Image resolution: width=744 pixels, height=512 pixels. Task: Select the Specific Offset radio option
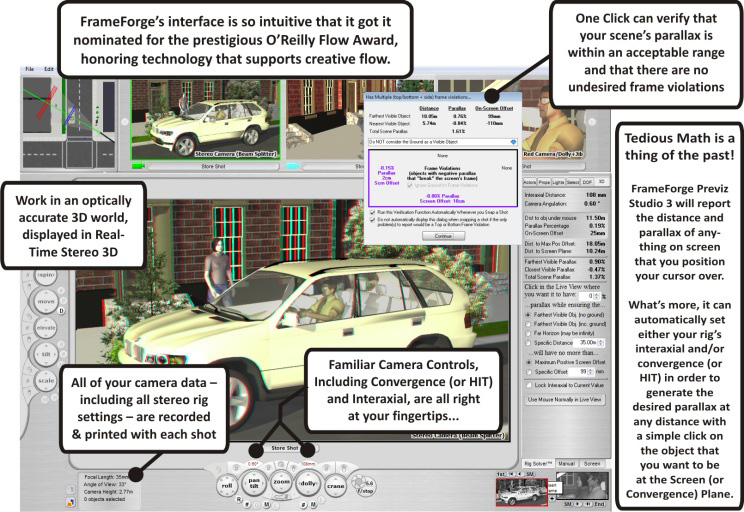point(528,372)
